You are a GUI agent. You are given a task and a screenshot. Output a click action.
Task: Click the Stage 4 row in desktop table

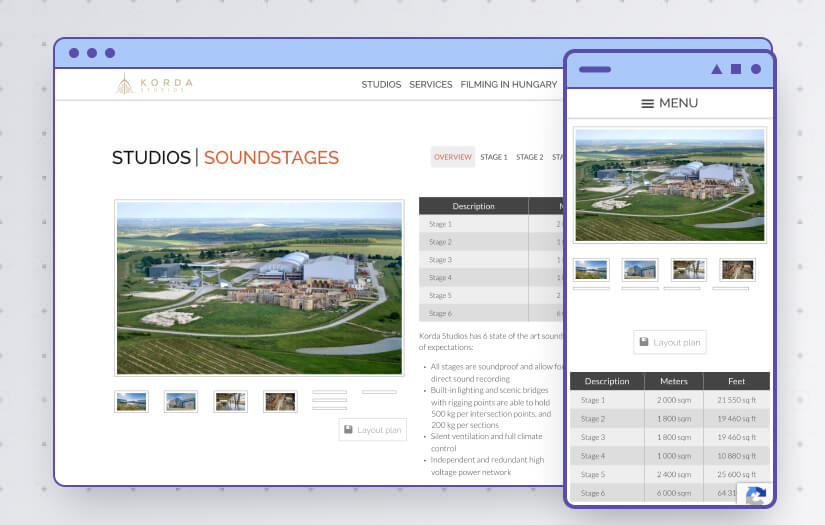coord(491,277)
